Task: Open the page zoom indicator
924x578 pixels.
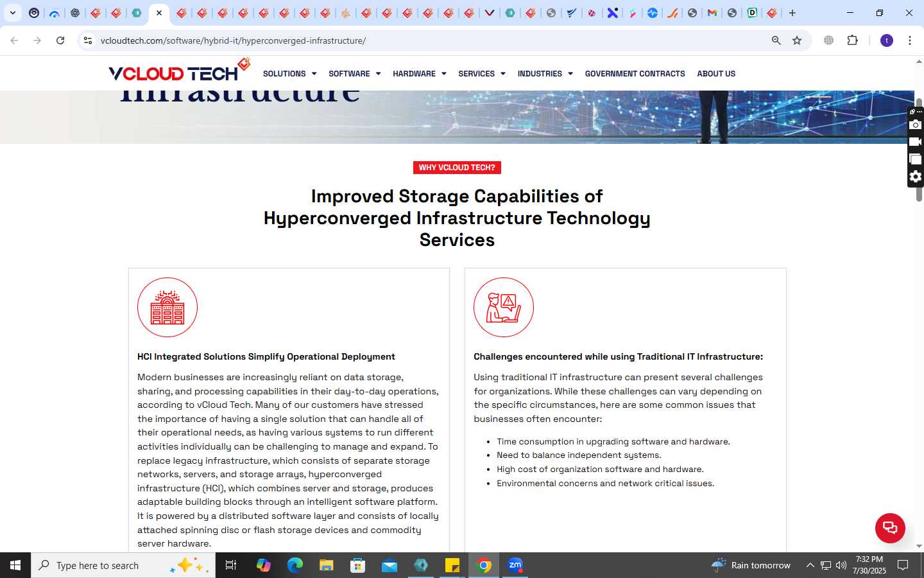Action: [x=776, y=40]
